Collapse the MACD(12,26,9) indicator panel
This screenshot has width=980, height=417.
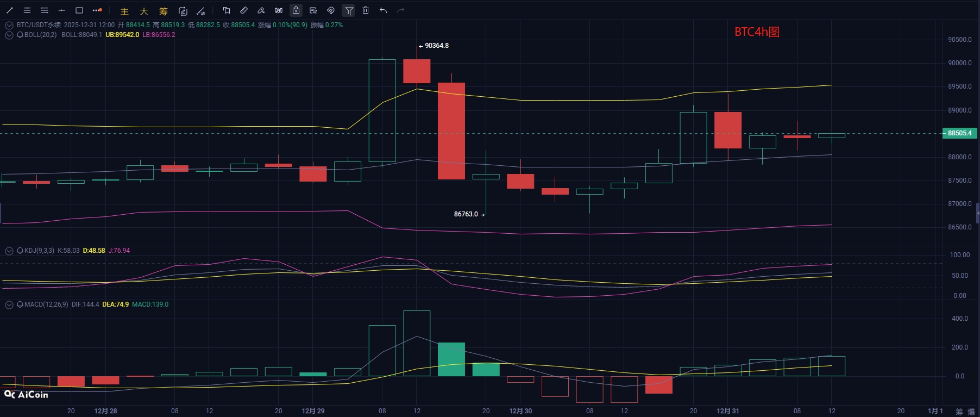(9, 304)
